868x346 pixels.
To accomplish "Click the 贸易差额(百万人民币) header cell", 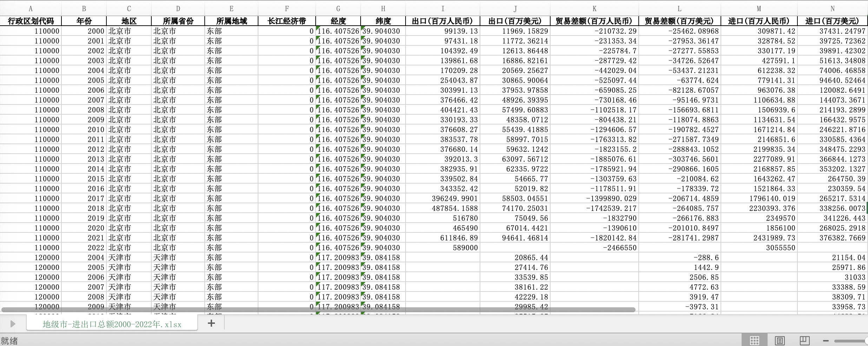I will (594, 21).
